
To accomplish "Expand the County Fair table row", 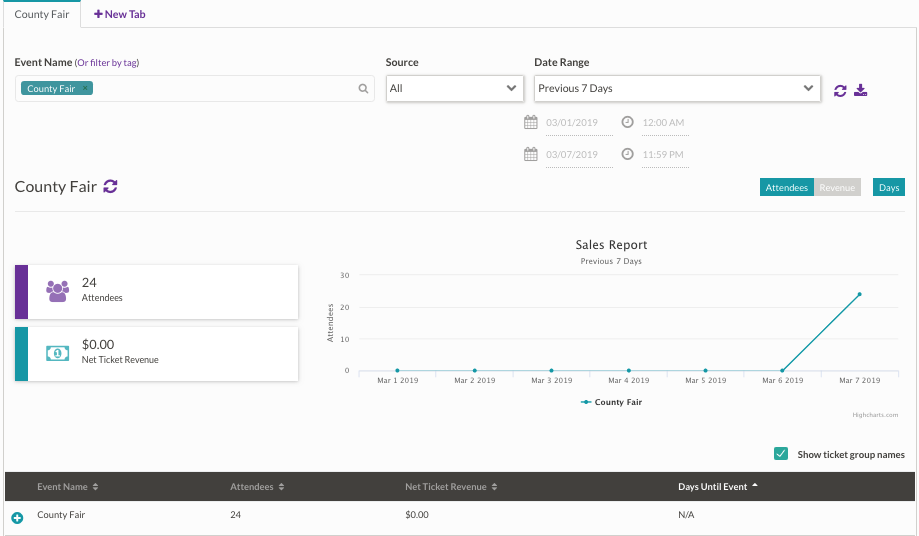I will point(17,517).
